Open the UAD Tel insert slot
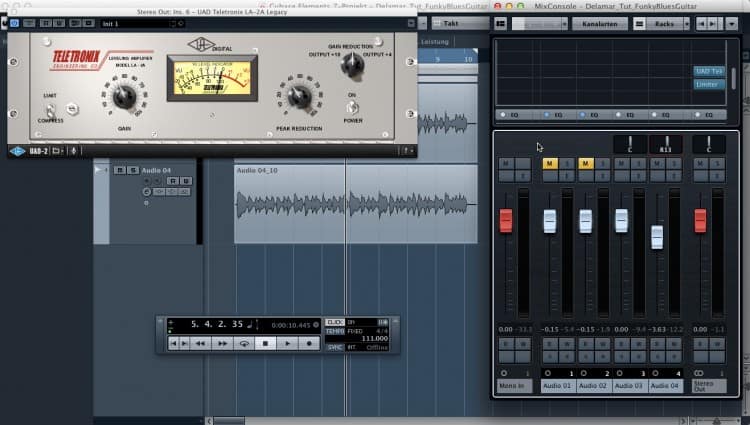The height and width of the screenshot is (425, 750). click(x=707, y=72)
